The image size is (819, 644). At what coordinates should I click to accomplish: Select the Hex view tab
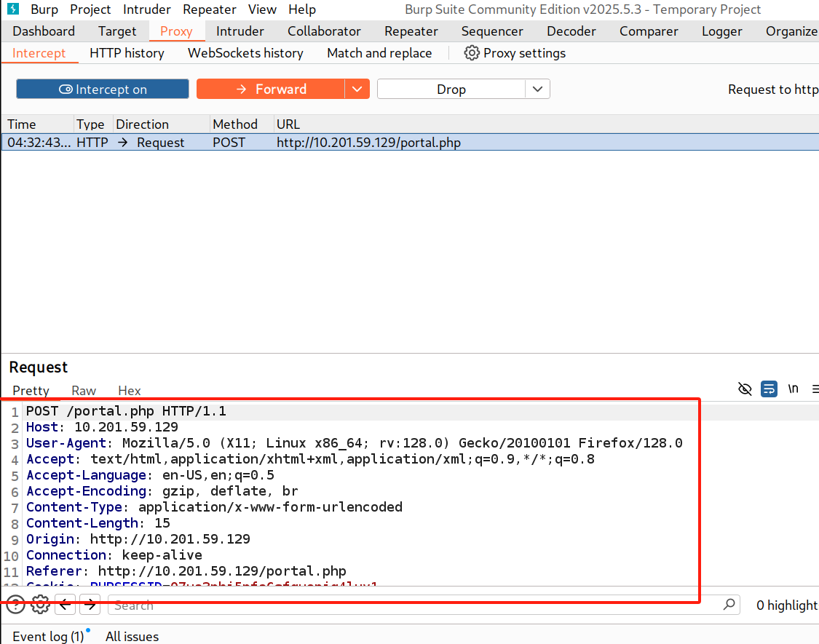[x=130, y=391]
